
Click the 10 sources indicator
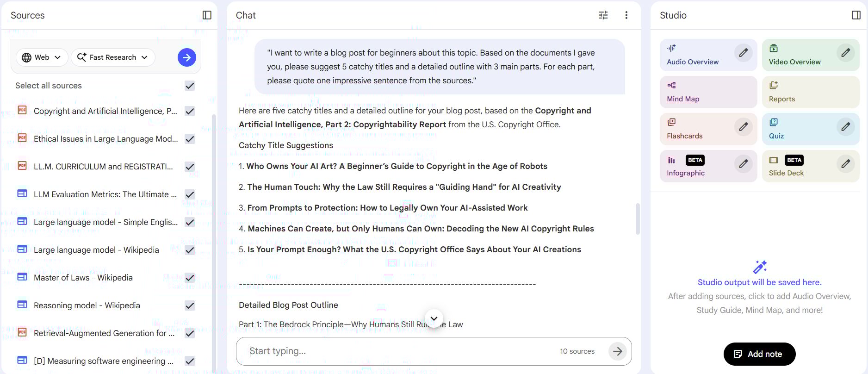pos(577,351)
